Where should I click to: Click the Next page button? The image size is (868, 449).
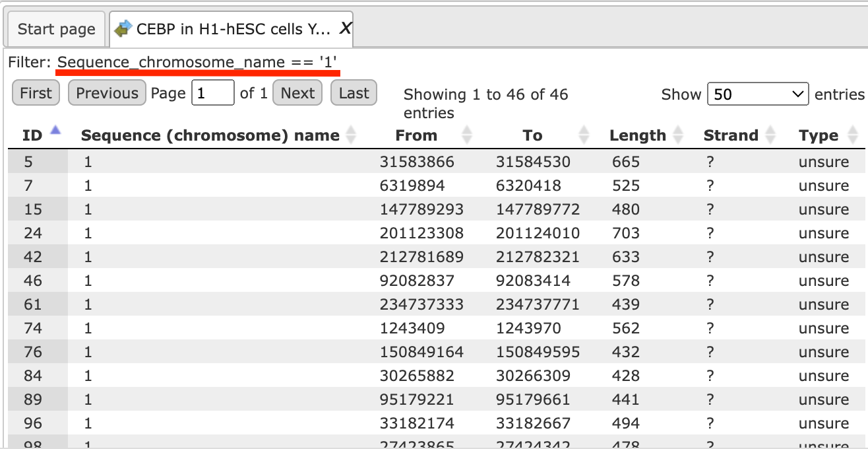297,93
